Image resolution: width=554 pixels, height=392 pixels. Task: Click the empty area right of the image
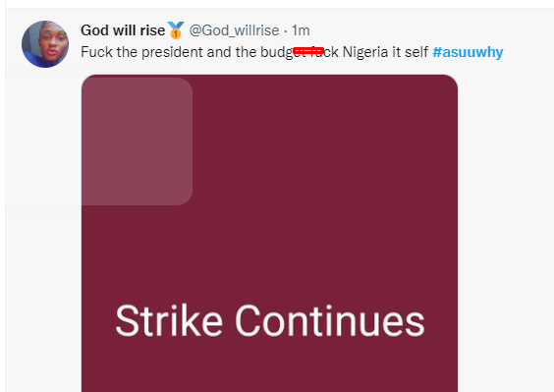tap(505, 230)
